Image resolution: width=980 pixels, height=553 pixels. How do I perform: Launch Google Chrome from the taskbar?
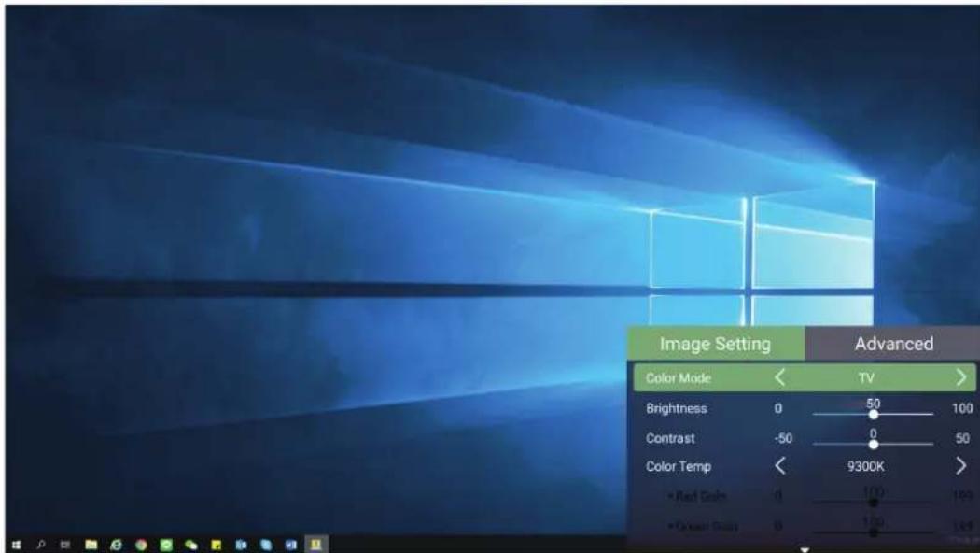pyautogui.click(x=141, y=545)
